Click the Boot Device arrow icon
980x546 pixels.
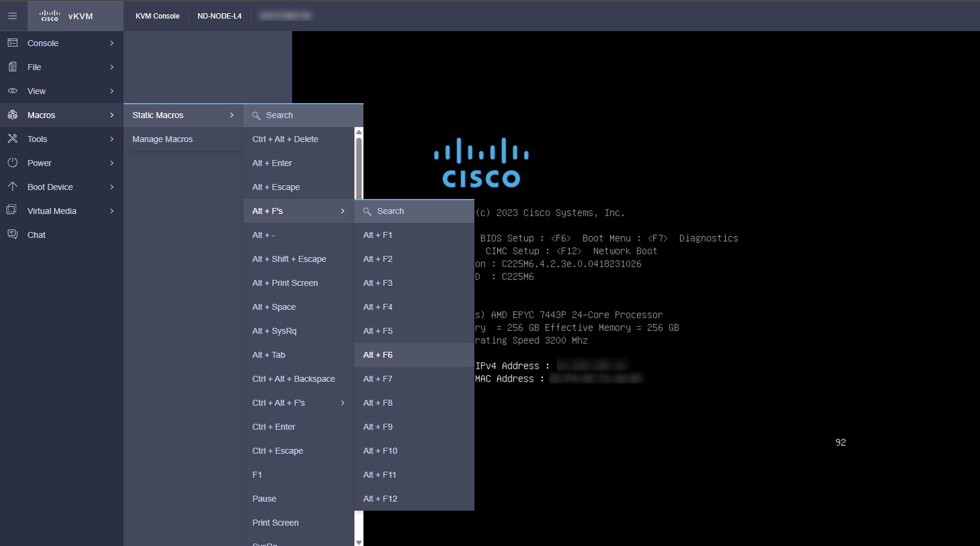pyautogui.click(x=13, y=187)
